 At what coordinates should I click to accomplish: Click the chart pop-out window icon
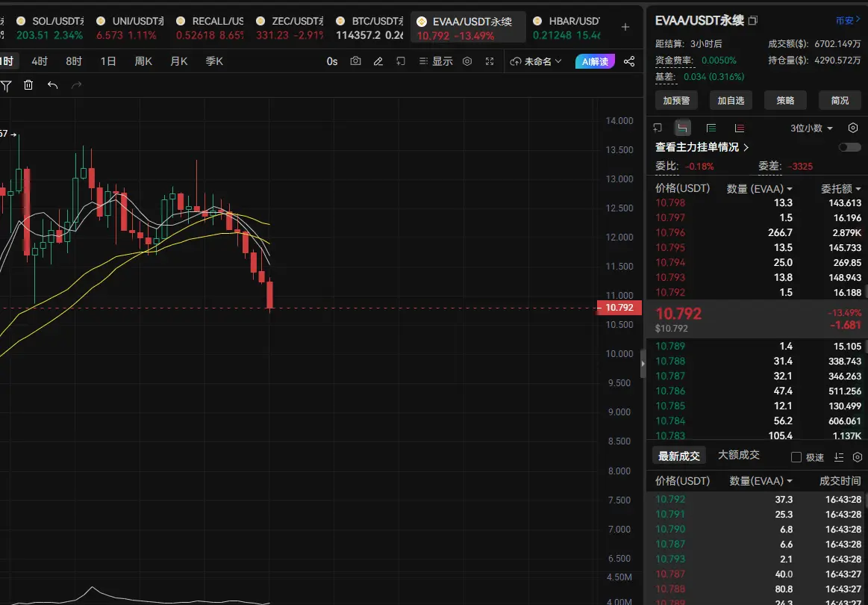[401, 61]
